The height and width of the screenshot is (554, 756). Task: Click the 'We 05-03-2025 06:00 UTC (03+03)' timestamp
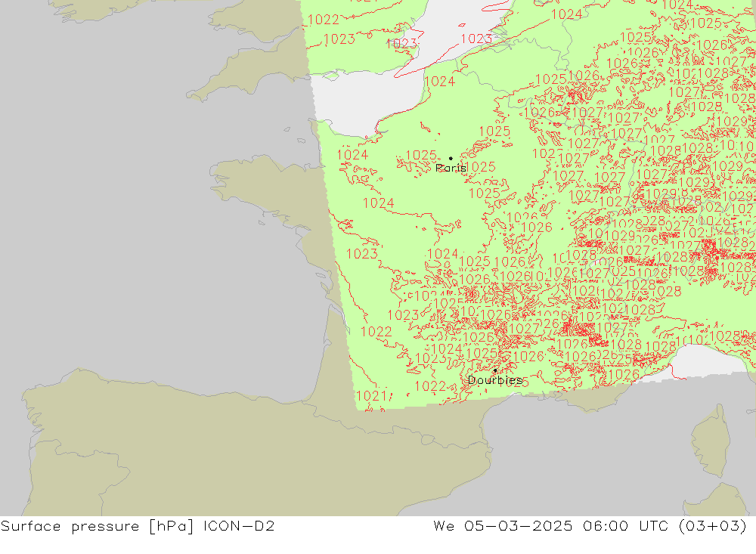[590, 526]
